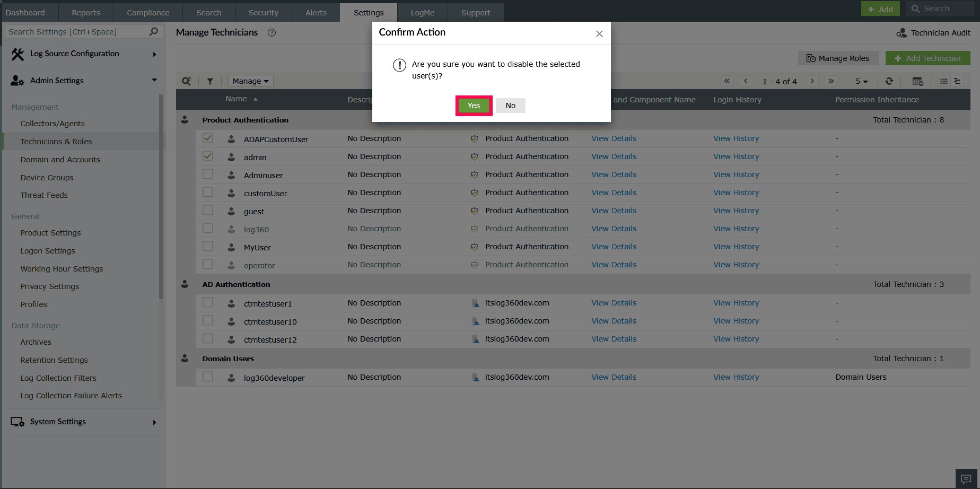Collapse the Product Authentication group icon

(185, 120)
